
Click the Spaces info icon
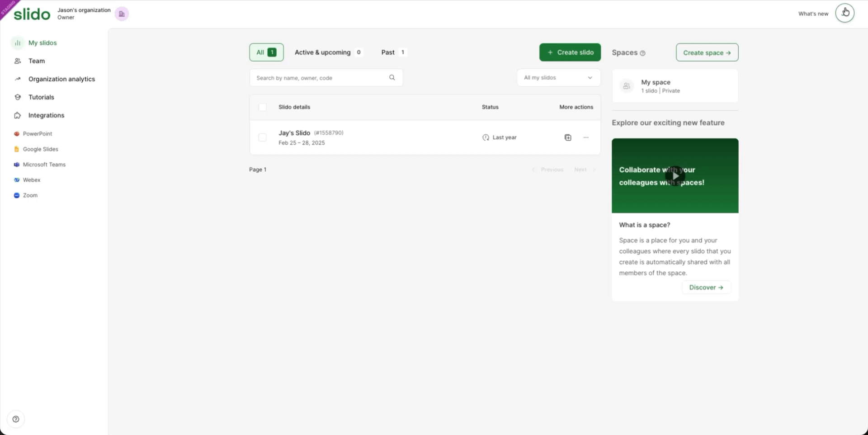pos(642,53)
